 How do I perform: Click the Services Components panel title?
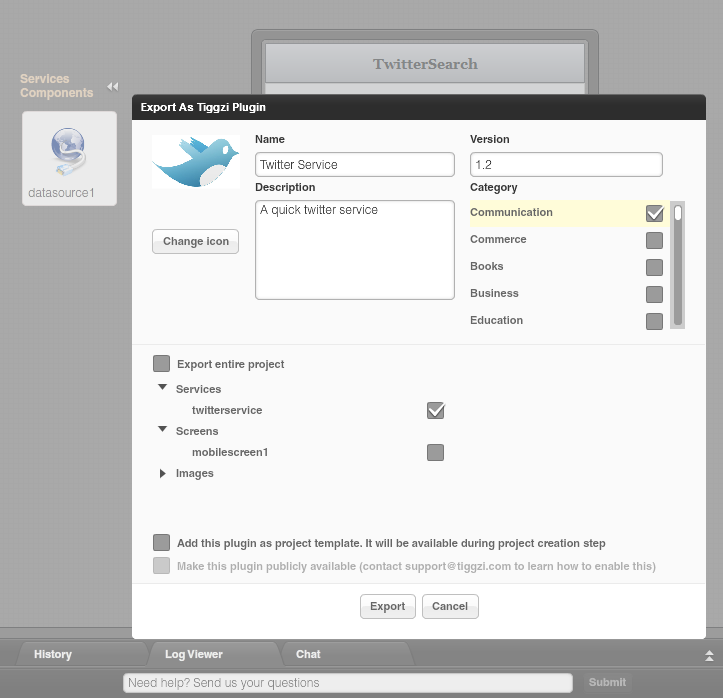(x=56, y=86)
